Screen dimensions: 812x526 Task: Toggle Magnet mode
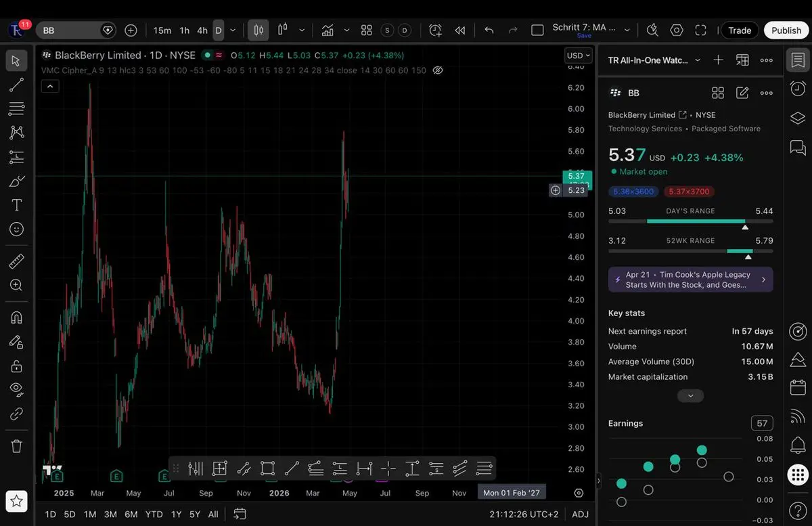(17, 317)
